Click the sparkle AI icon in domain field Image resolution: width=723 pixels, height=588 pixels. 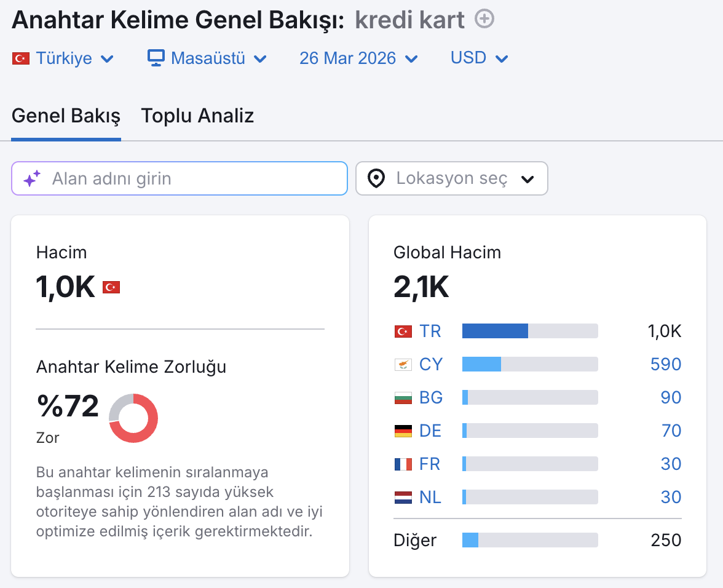32,178
